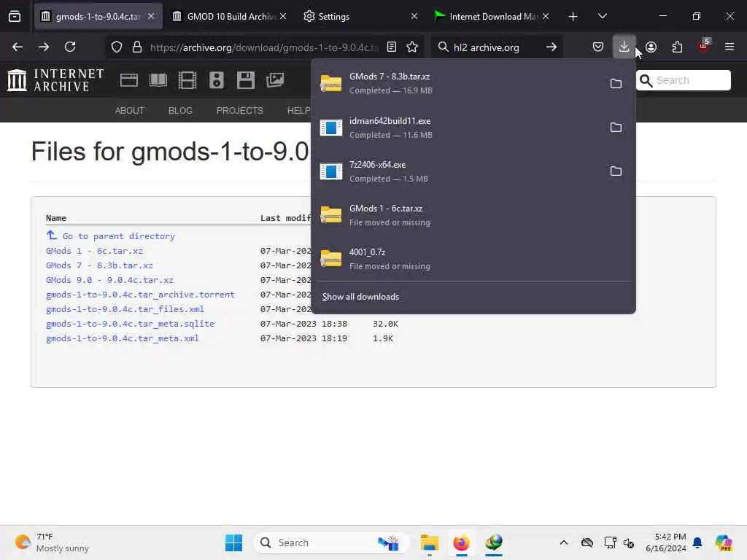Open the PROJECTS menu link
This screenshot has width=747, height=560.
click(x=239, y=111)
